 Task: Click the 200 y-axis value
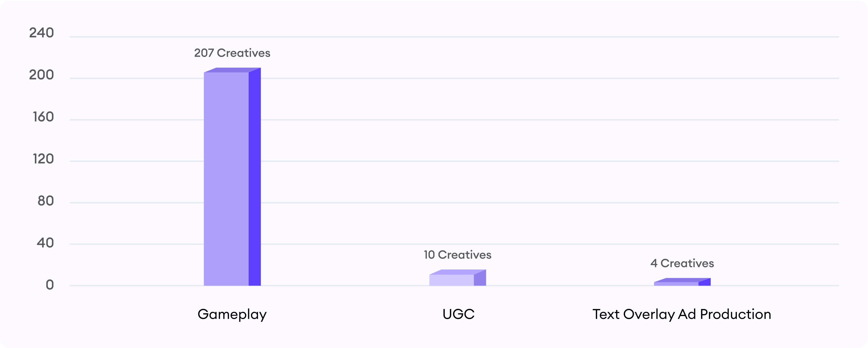[42, 75]
